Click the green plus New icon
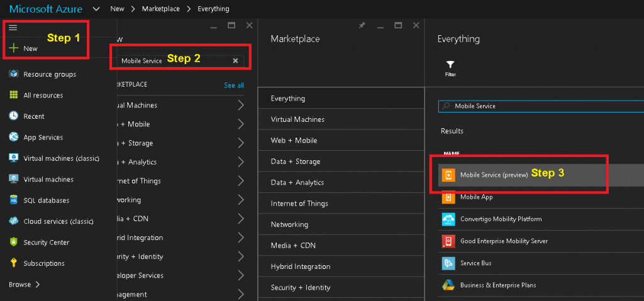The width and height of the screenshot is (644, 301). tap(14, 48)
